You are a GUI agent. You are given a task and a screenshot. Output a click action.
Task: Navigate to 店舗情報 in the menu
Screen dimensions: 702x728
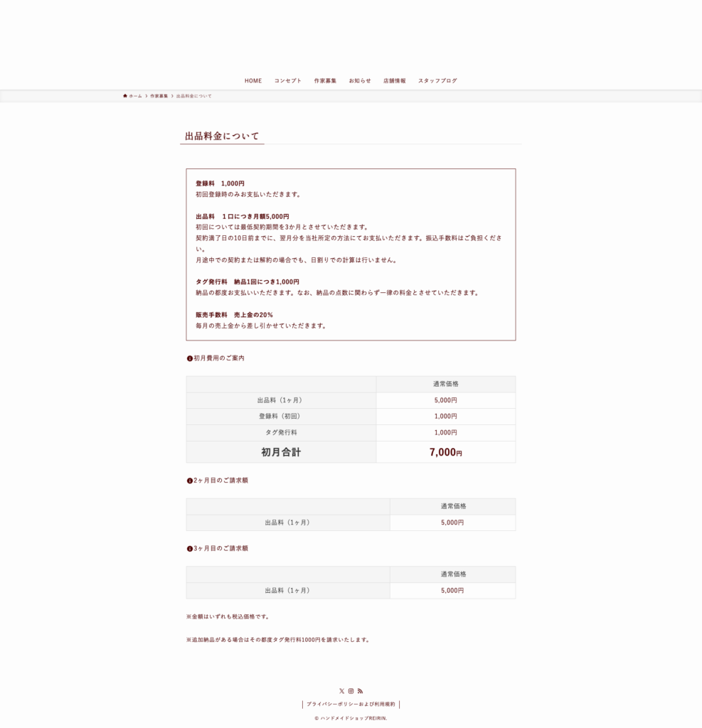pyautogui.click(x=395, y=81)
